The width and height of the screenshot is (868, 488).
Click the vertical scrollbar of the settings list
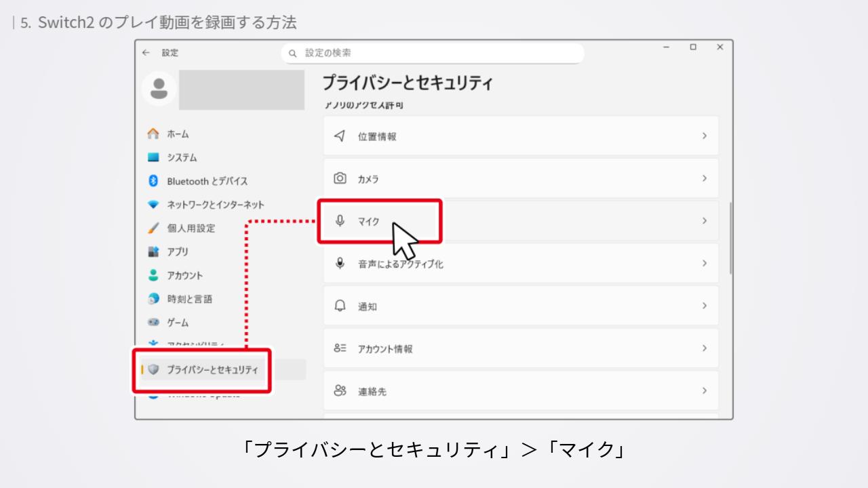tap(730, 237)
